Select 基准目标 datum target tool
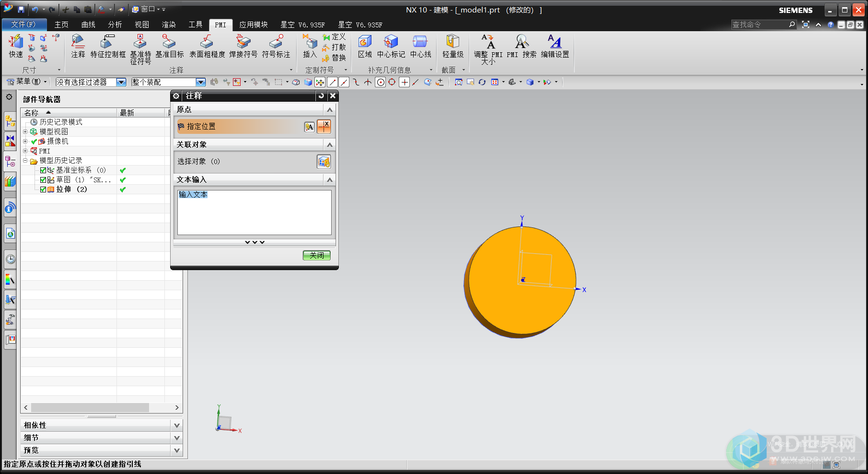 pos(170,46)
